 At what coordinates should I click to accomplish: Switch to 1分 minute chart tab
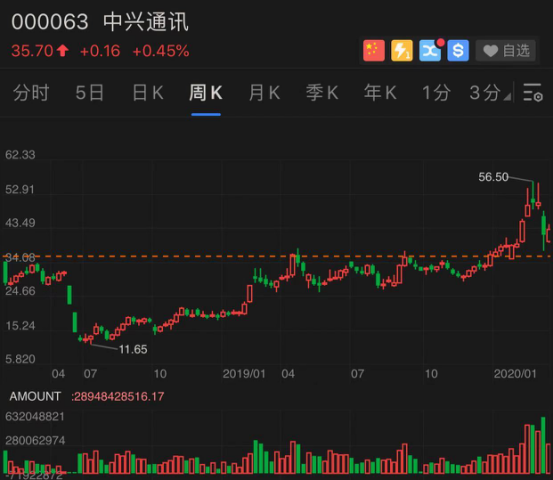tap(437, 93)
